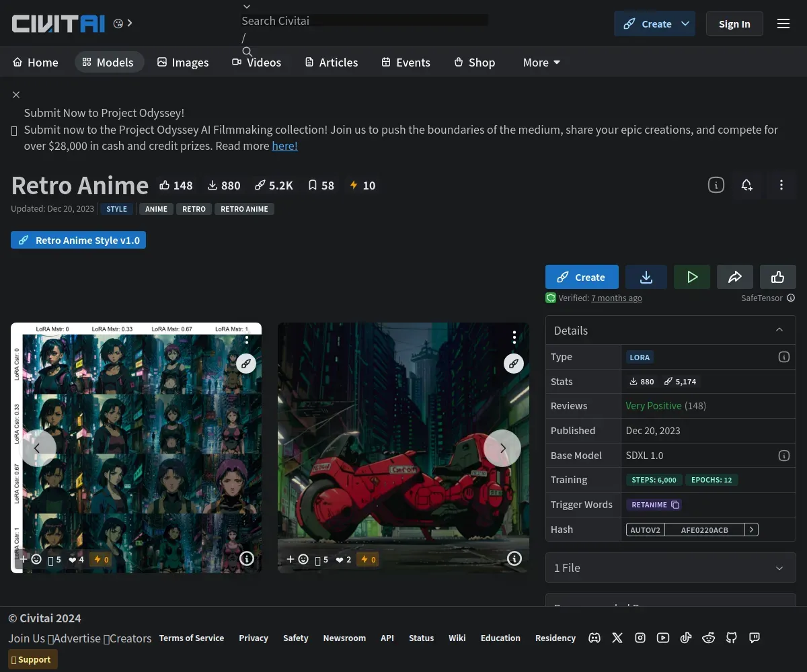807x672 pixels.
Task: Expand the 1 File section
Action: pyautogui.click(x=670, y=568)
